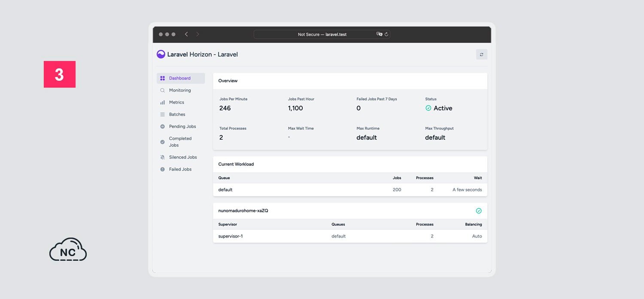Click the Laravel Horizon logo icon
The height and width of the screenshot is (299, 644).
pos(161,54)
